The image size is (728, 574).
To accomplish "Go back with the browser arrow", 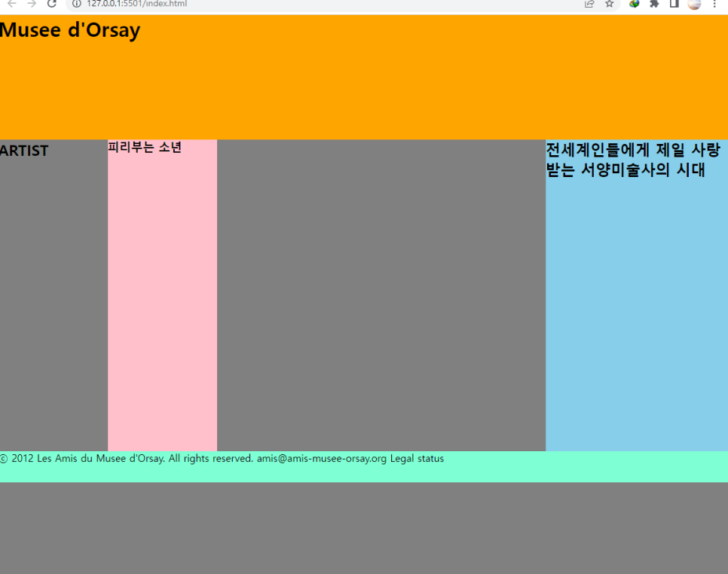I will point(12,4).
